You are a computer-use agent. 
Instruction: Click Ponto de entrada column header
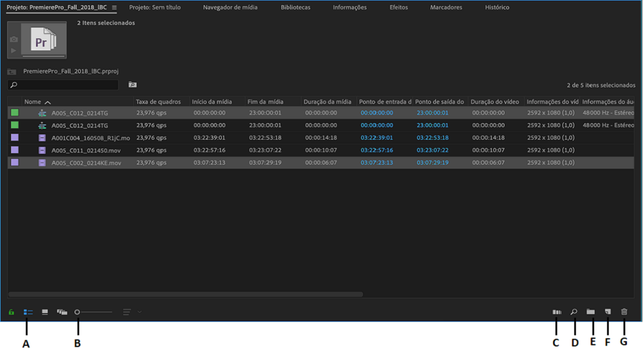[385, 102]
